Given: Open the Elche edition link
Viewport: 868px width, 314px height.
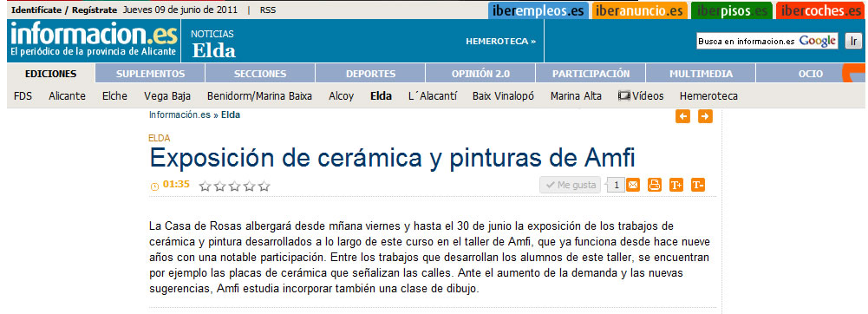Looking at the screenshot, I should pos(114,95).
